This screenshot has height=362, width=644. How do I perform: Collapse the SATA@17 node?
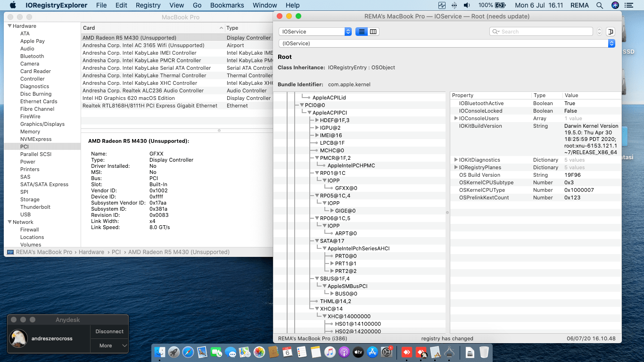(317, 241)
